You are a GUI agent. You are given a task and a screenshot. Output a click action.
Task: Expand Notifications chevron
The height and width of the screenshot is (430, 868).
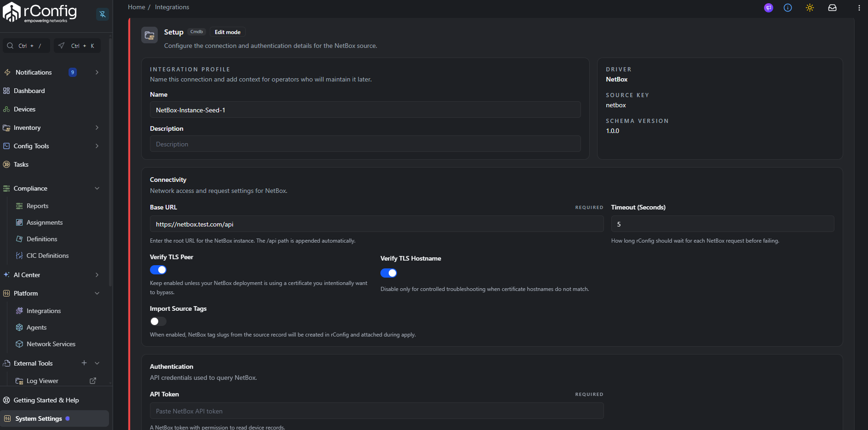point(97,72)
